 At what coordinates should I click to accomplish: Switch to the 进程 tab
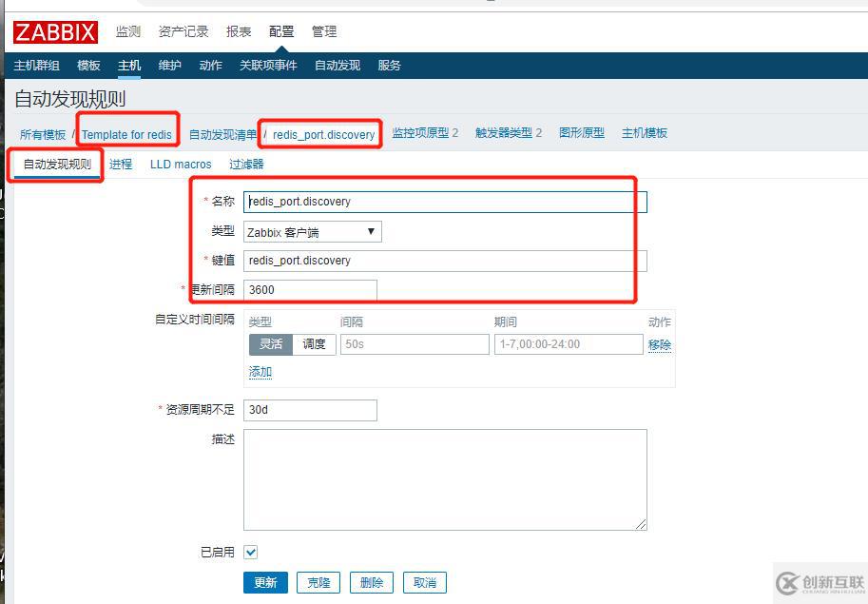[121, 164]
